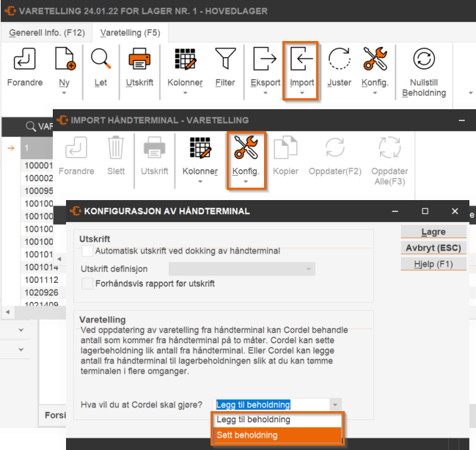Screen dimensions: 476x450
Task: Click the Utskrift printer icon in Varetelling toolbar
Action: point(139,59)
